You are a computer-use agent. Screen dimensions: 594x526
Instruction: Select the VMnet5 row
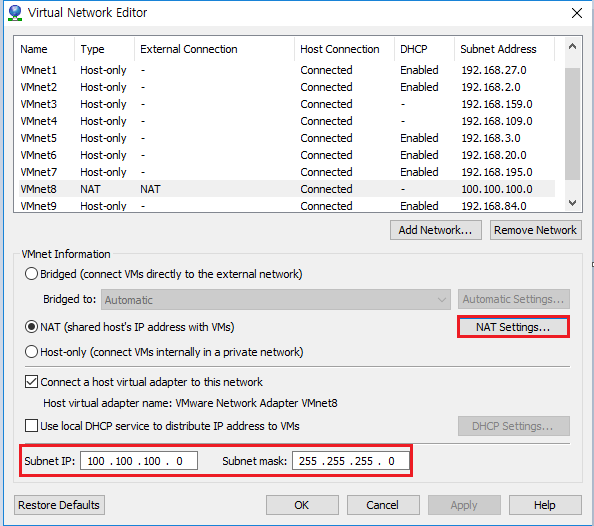[x=287, y=138]
